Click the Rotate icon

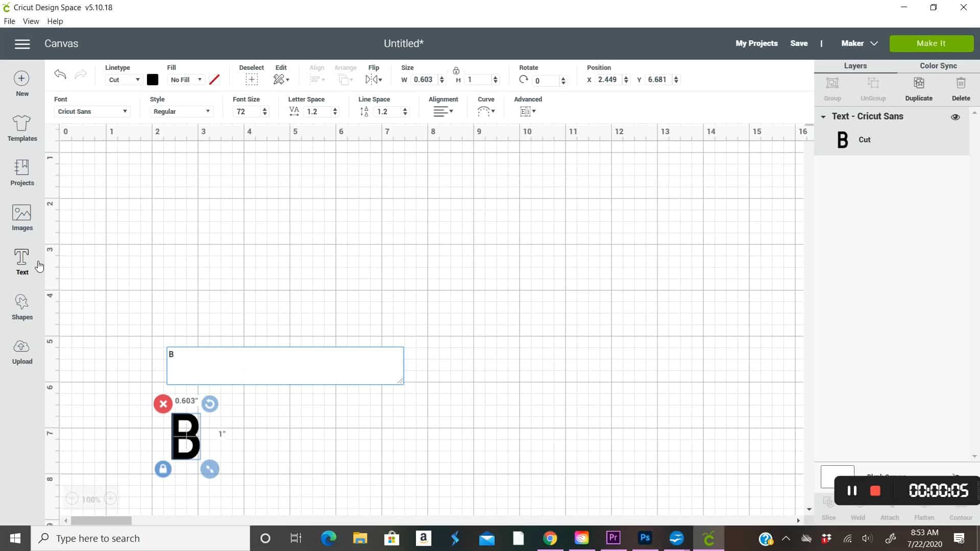(523, 80)
